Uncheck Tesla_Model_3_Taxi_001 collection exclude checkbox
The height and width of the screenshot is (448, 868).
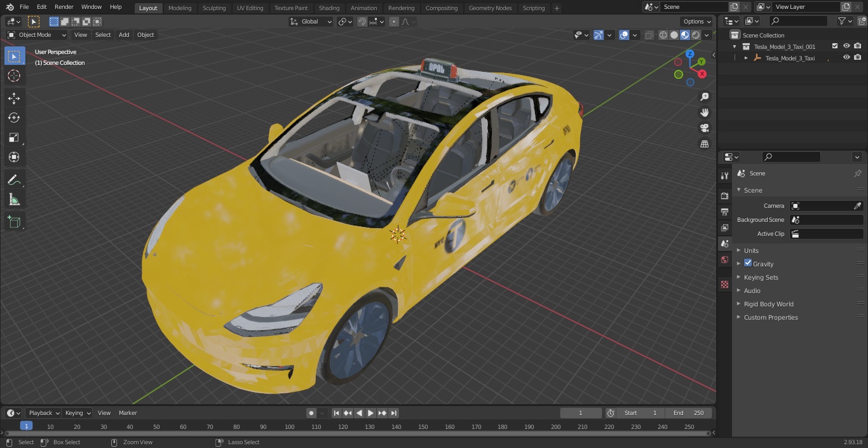[x=835, y=46]
